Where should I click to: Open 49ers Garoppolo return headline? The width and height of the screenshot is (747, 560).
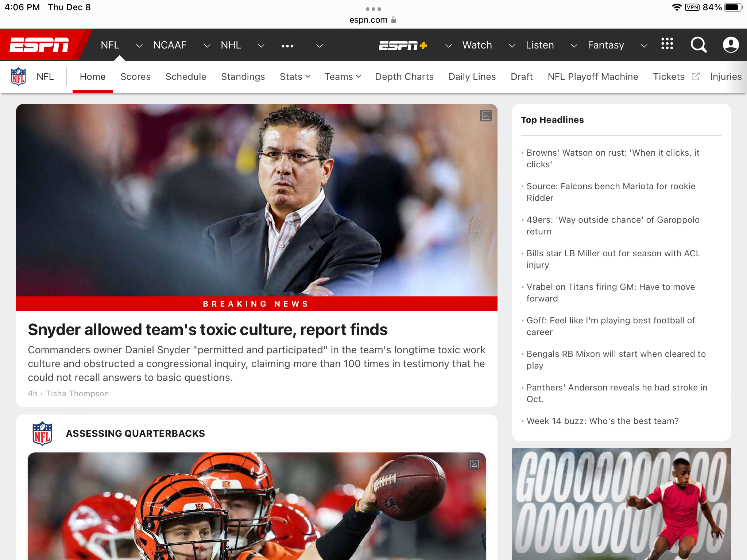(613, 226)
